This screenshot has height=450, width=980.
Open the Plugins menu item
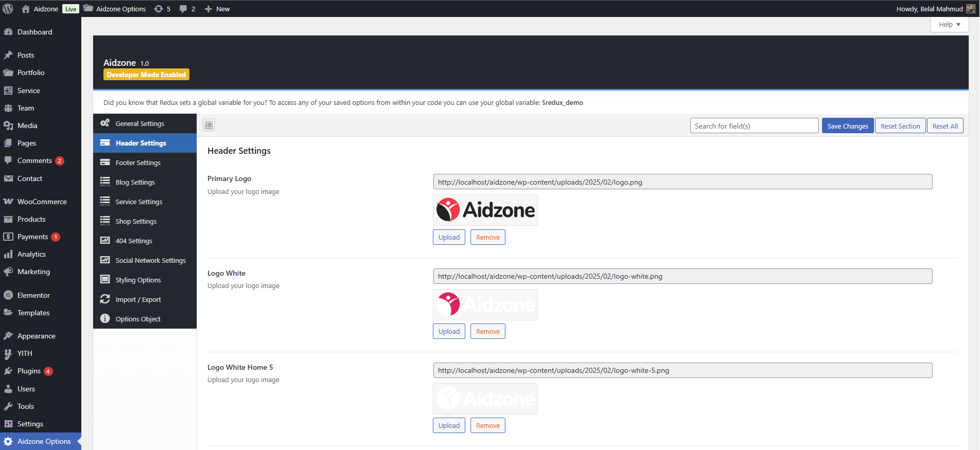(29, 371)
